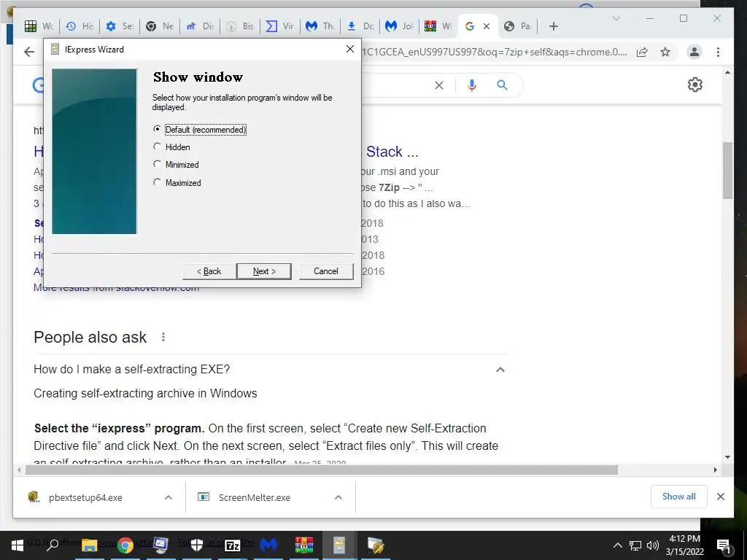Select the Minimized radio button

click(x=157, y=164)
